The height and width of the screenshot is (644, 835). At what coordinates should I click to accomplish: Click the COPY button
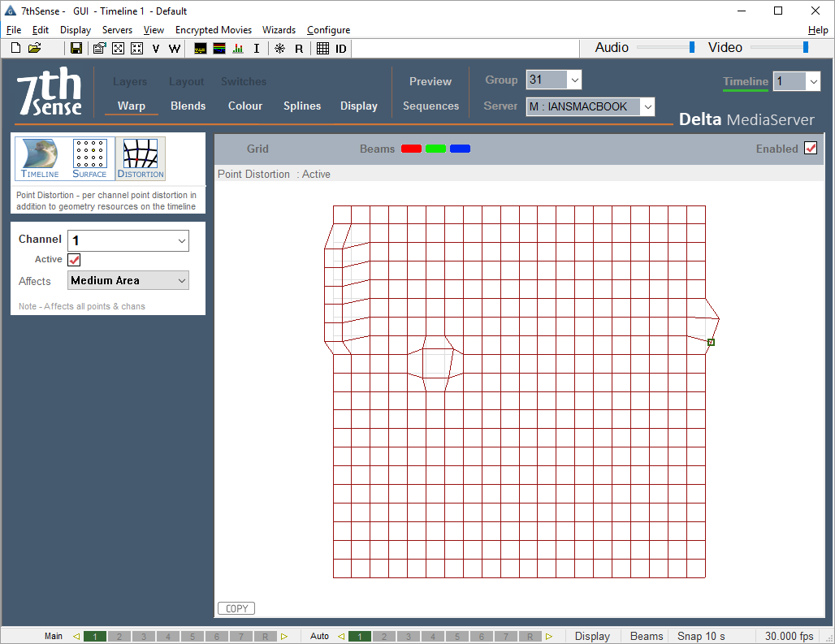(236, 608)
